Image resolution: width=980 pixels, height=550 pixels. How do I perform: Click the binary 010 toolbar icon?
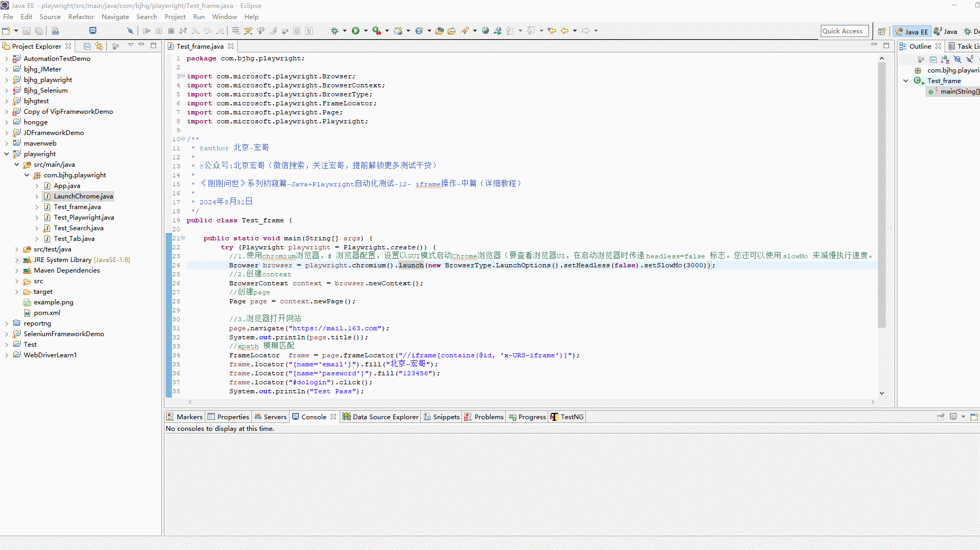pyautogui.click(x=56, y=31)
